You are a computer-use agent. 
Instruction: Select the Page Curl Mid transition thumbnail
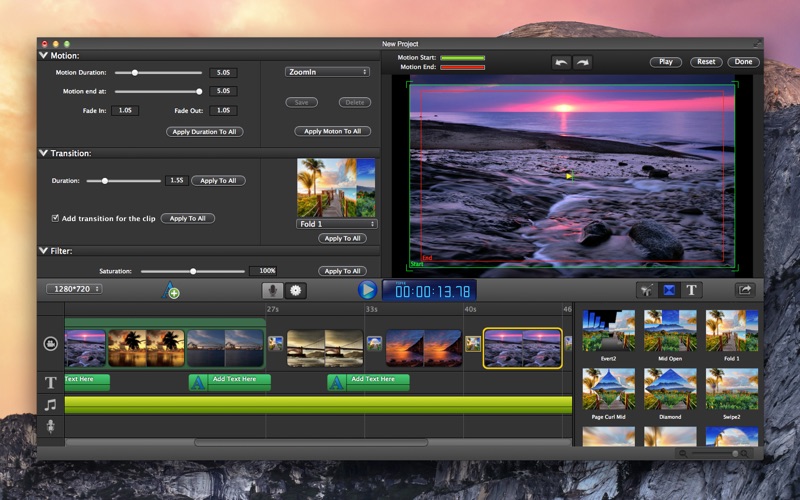pos(609,389)
